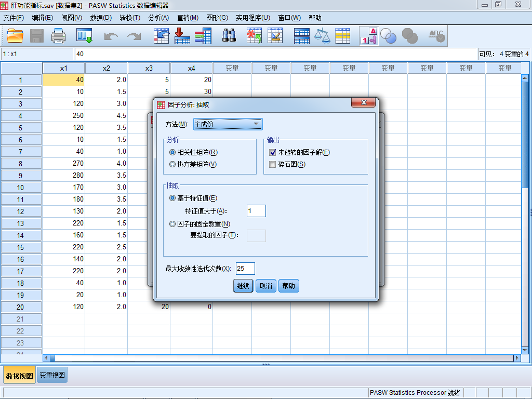Click the Spell check ABC icon
This screenshot has height=399, width=532.
point(436,36)
